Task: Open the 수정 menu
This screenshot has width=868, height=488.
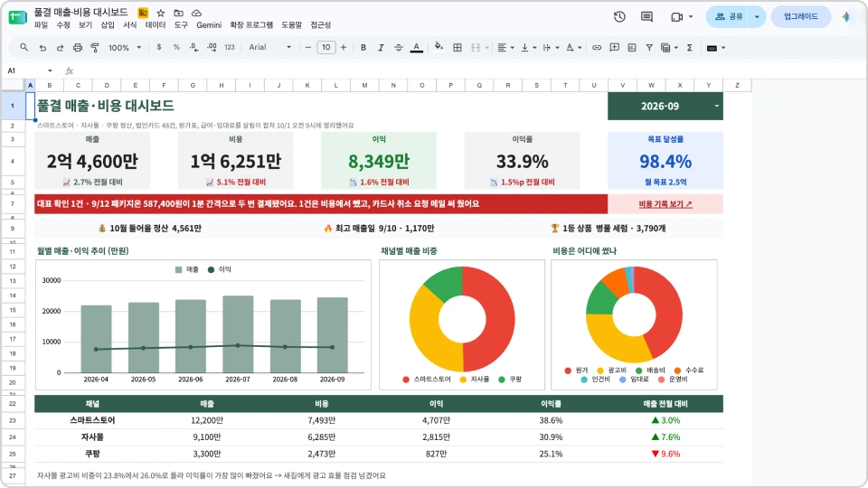Action: [63, 25]
